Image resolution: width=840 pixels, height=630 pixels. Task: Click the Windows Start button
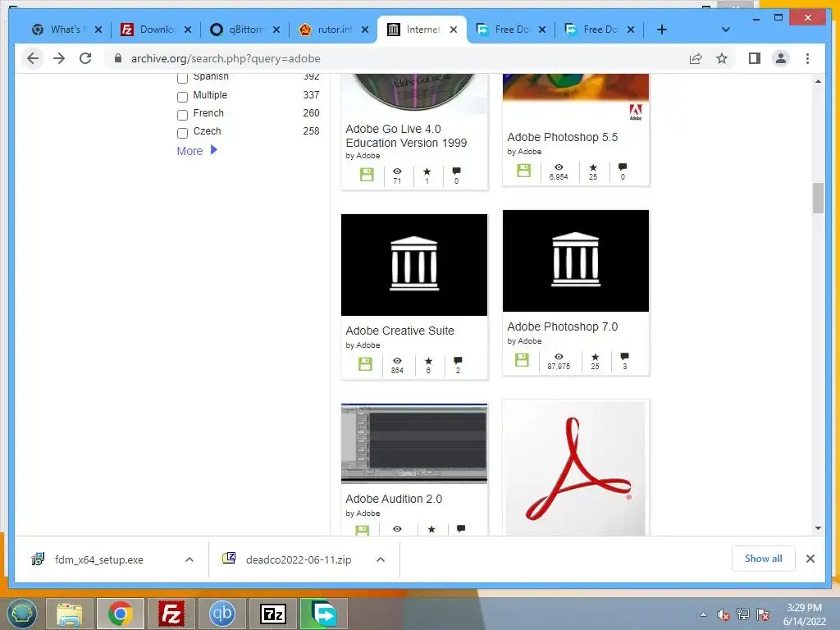(x=21, y=614)
